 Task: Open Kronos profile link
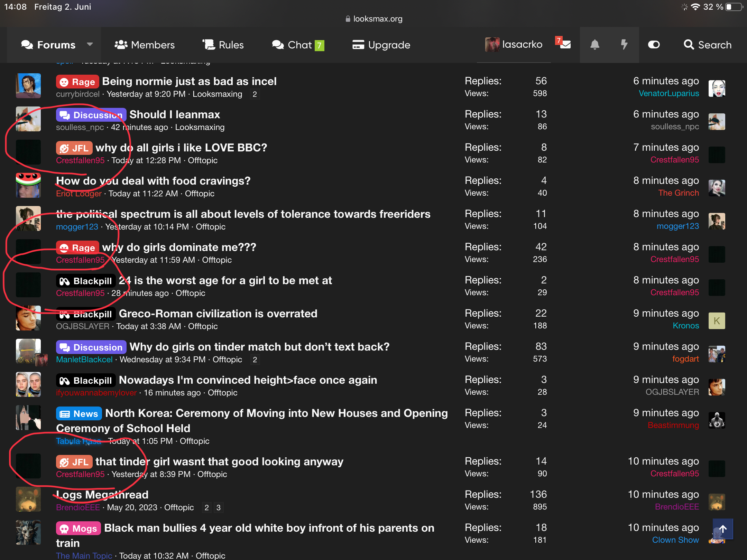[686, 326]
